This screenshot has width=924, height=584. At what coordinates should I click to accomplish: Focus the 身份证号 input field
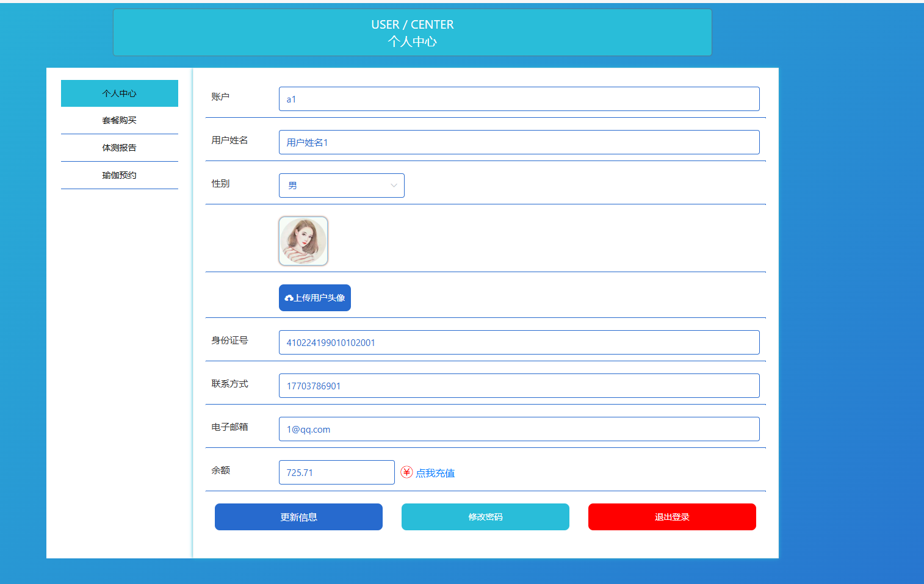pos(519,342)
